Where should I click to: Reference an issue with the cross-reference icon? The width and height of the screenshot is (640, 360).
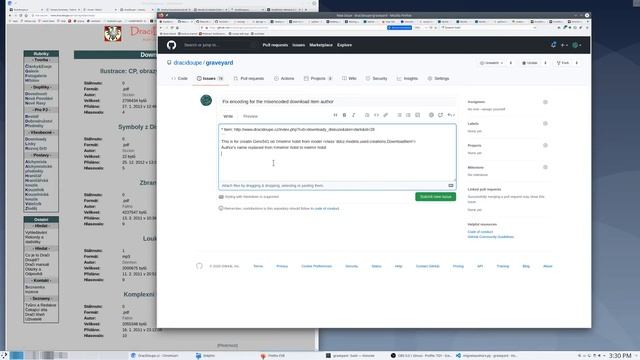440,115
